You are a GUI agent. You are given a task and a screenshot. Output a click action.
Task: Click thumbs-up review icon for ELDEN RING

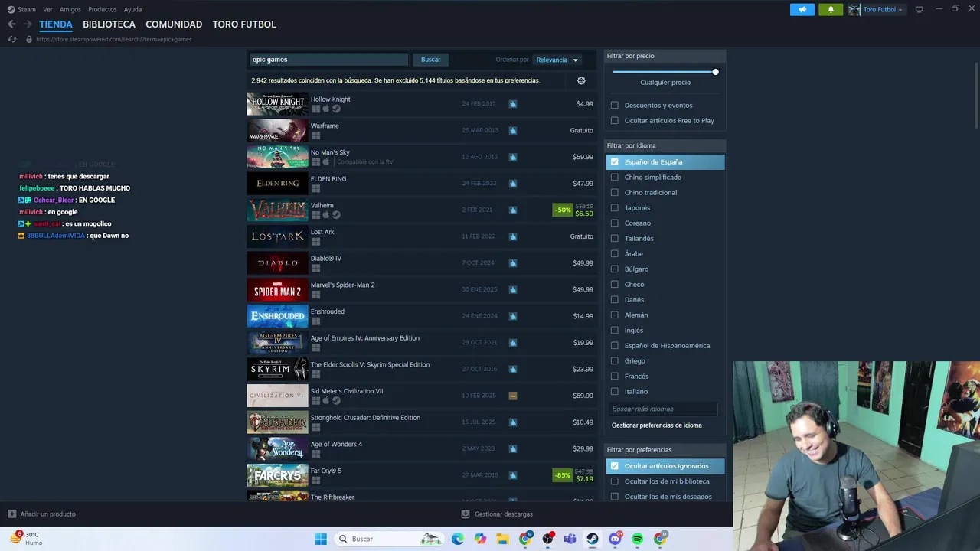point(513,184)
